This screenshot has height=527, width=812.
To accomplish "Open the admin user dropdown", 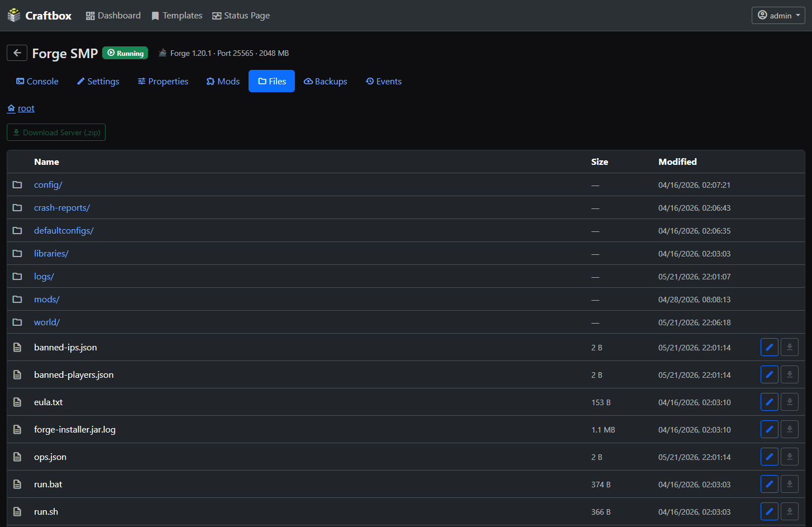I will point(778,16).
